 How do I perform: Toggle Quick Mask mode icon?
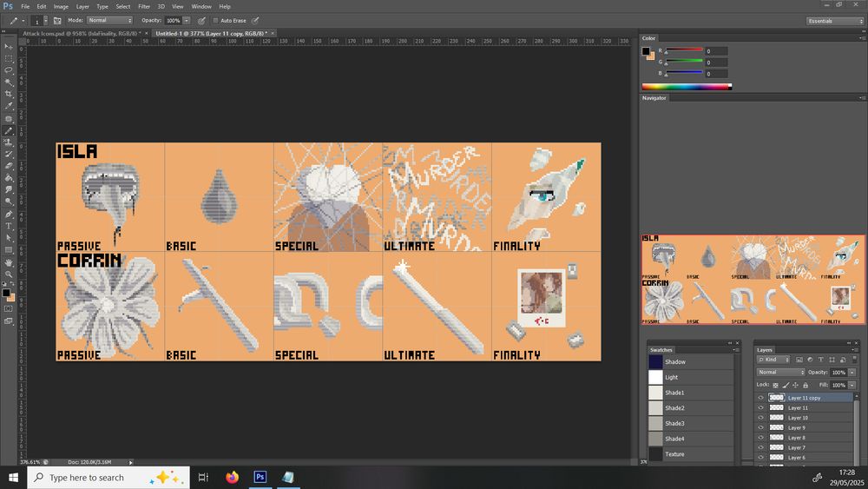click(x=9, y=308)
